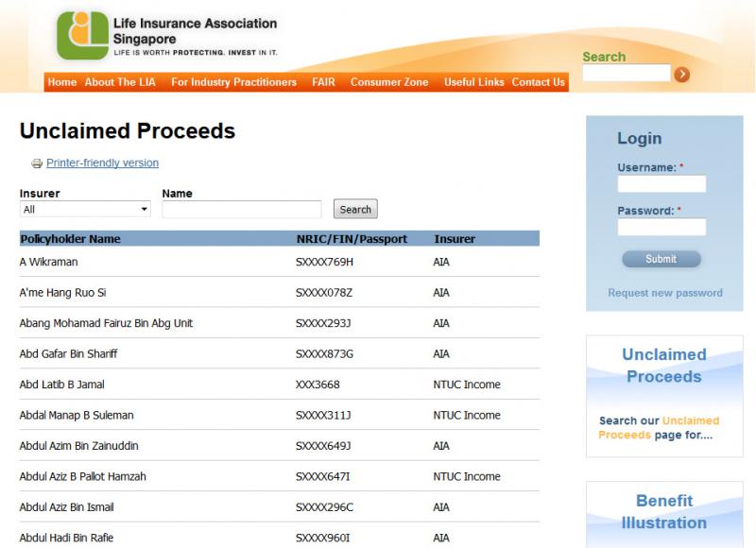Viewport: 756px width, 548px height.
Task: Click the ID value SXXXX293J
Action: pyautogui.click(x=323, y=323)
